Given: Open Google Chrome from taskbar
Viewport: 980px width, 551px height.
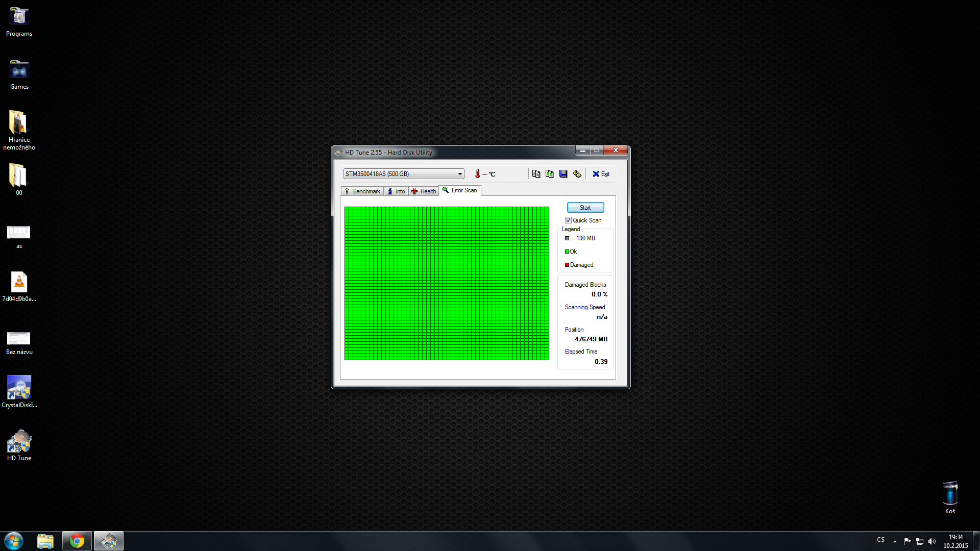Looking at the screenshot, I should (x=77, y=541).
